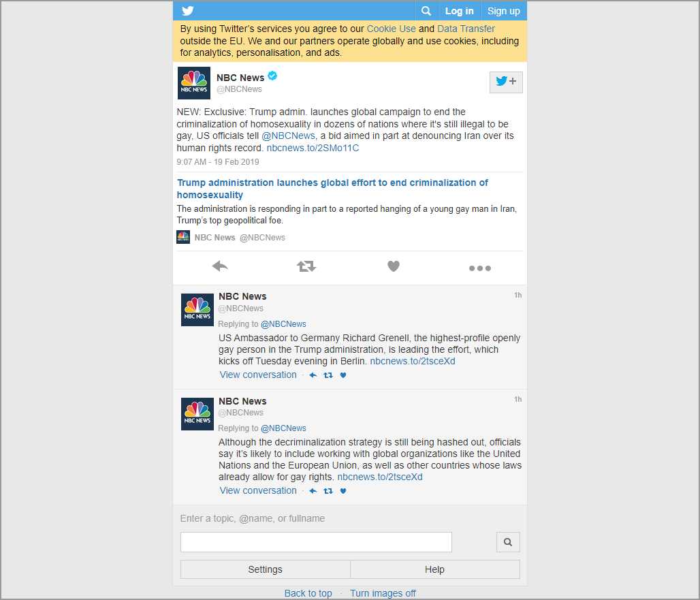Screen dimensions: 700x600
Task: Open the Cookie Use link
Action: (391, 29)
